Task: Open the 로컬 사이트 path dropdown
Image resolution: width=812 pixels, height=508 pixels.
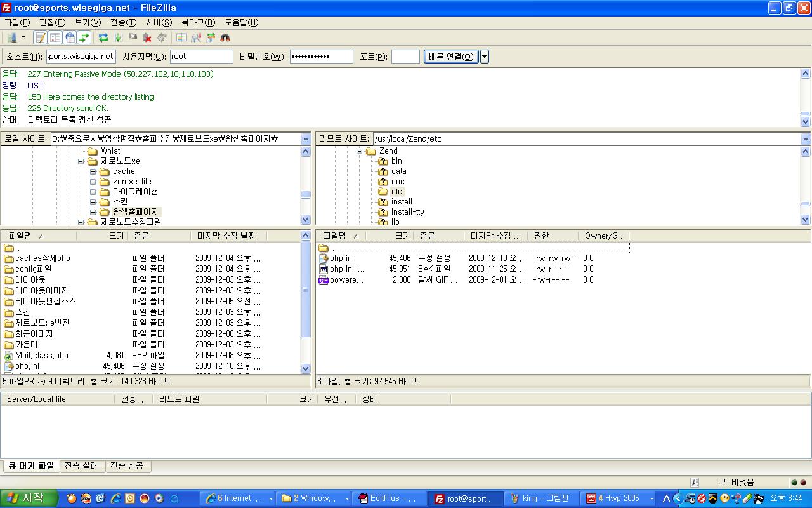Action: (306, 138)
